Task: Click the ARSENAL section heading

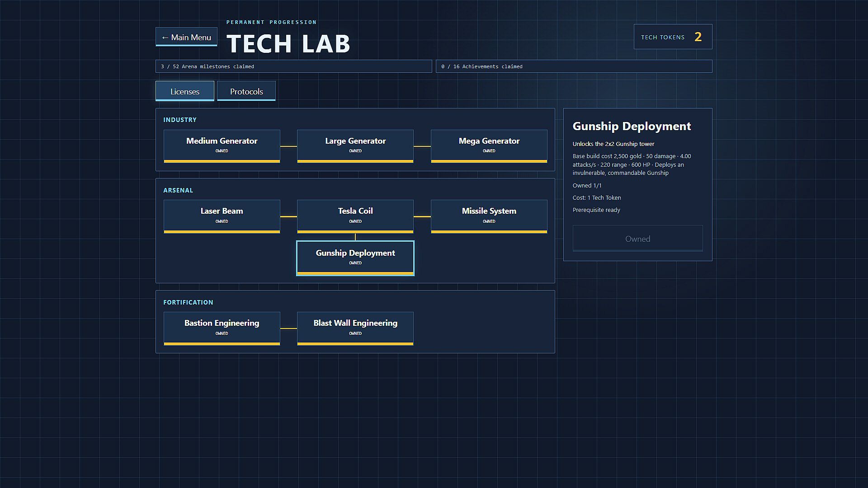Action: tap(178, 190)
